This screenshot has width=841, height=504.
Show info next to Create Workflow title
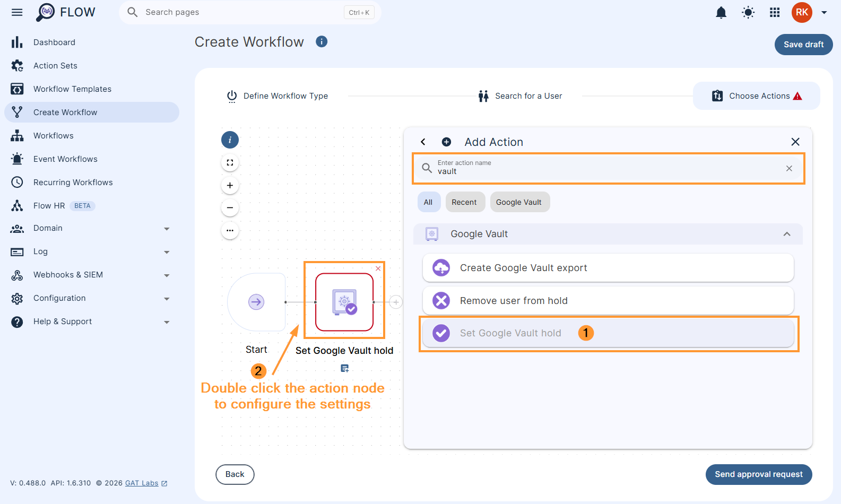click(x=322, y=41)
